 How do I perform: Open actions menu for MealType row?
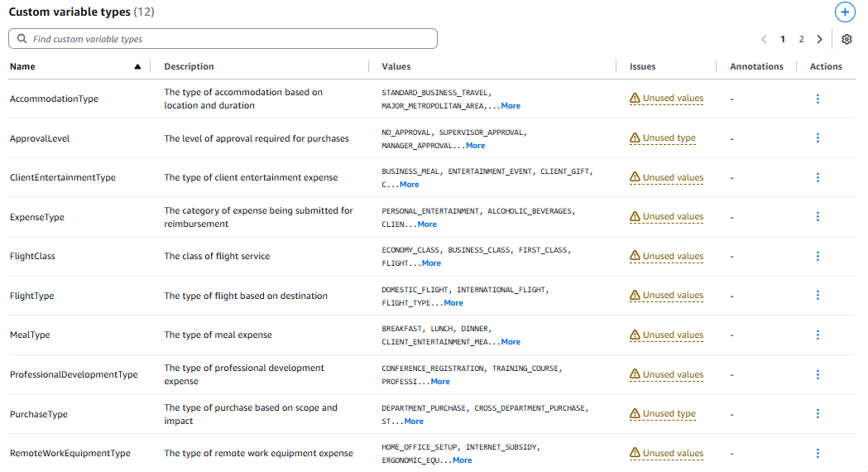[818, 335]
